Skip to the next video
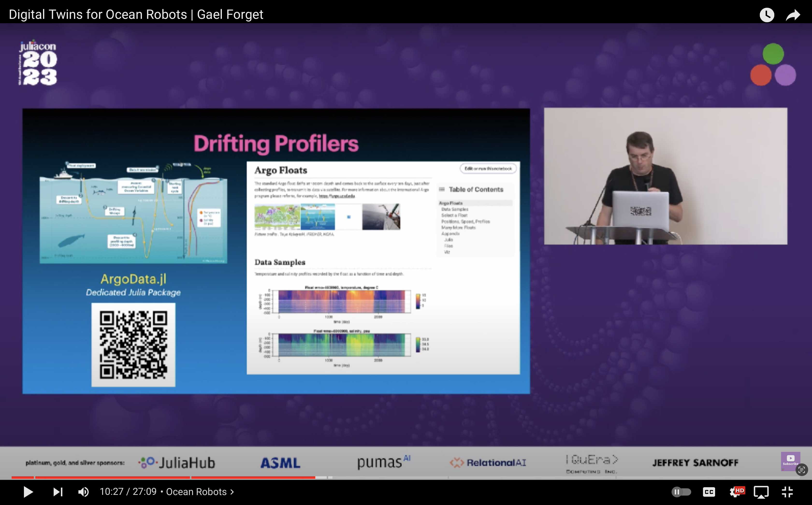The width and height of the screenshot is (812, 505). pyautogui.click(x=58, y=492)
